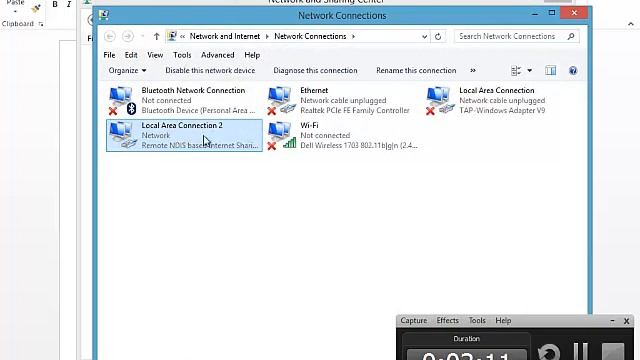Click the Network Connections breadcrumb
Screen dimensions: 640x360
[x=310, y=36]
